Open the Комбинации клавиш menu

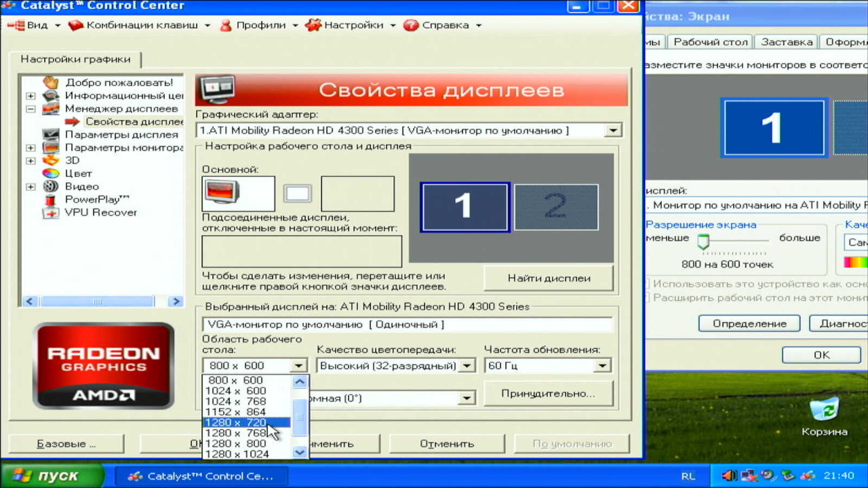click(139, 25)
